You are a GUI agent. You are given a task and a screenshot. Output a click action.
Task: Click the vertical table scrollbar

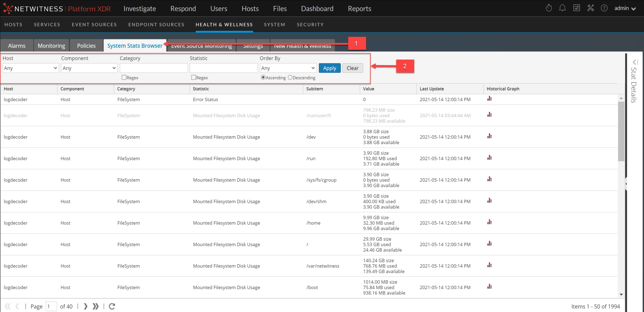621,132
